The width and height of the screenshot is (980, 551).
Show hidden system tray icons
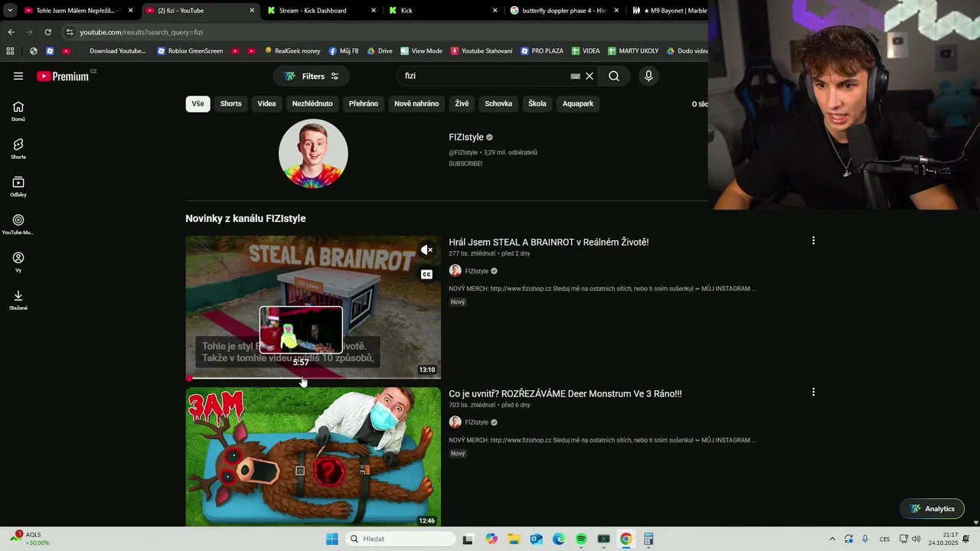coord(832,539)
